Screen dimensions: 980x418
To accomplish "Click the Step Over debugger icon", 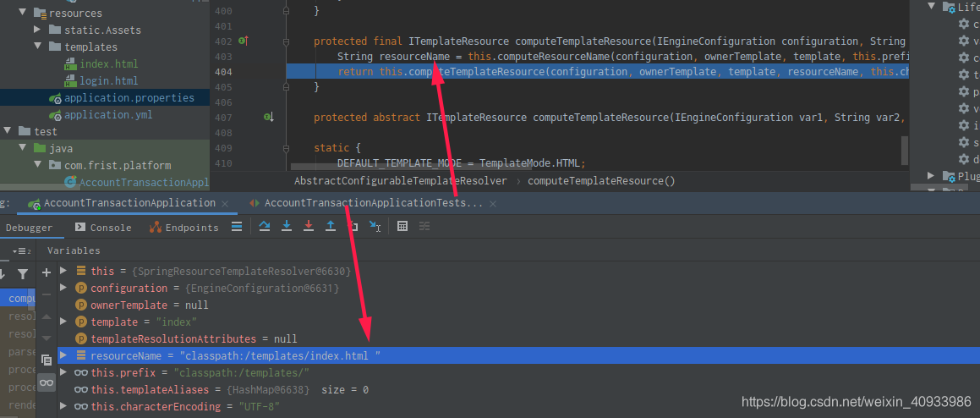I will click(265, 227).
